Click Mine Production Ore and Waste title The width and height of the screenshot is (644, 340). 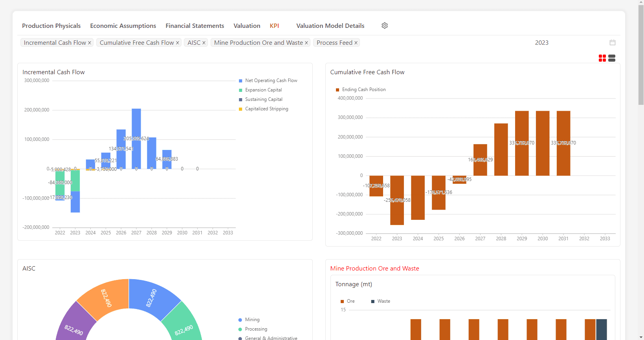(374, 269)
